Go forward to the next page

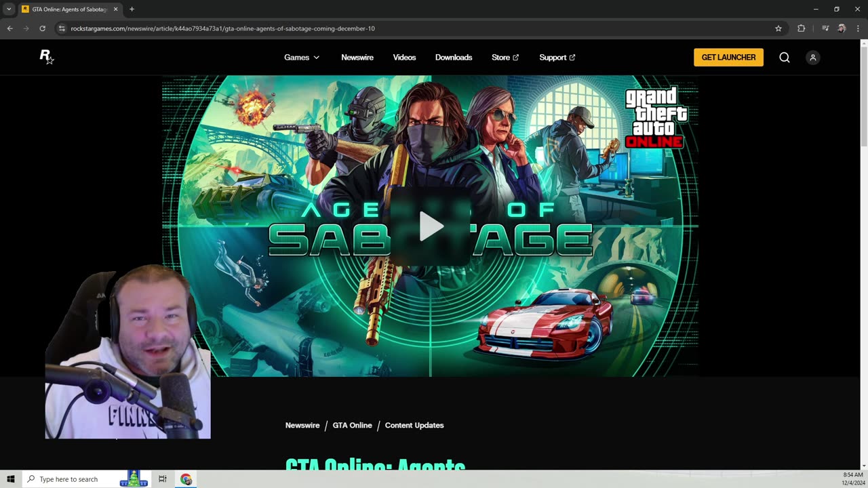(x=26, y=28)
